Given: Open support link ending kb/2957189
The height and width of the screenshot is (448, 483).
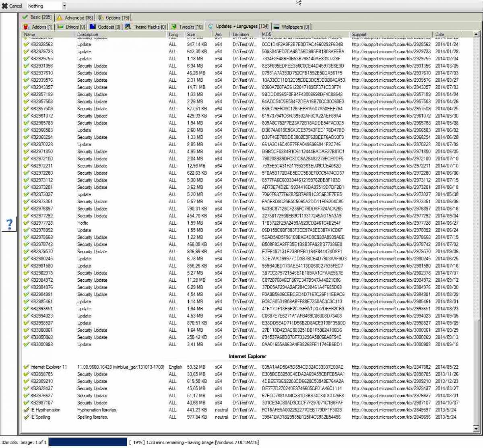Looking at the screenshot, I should pos(391,94).
